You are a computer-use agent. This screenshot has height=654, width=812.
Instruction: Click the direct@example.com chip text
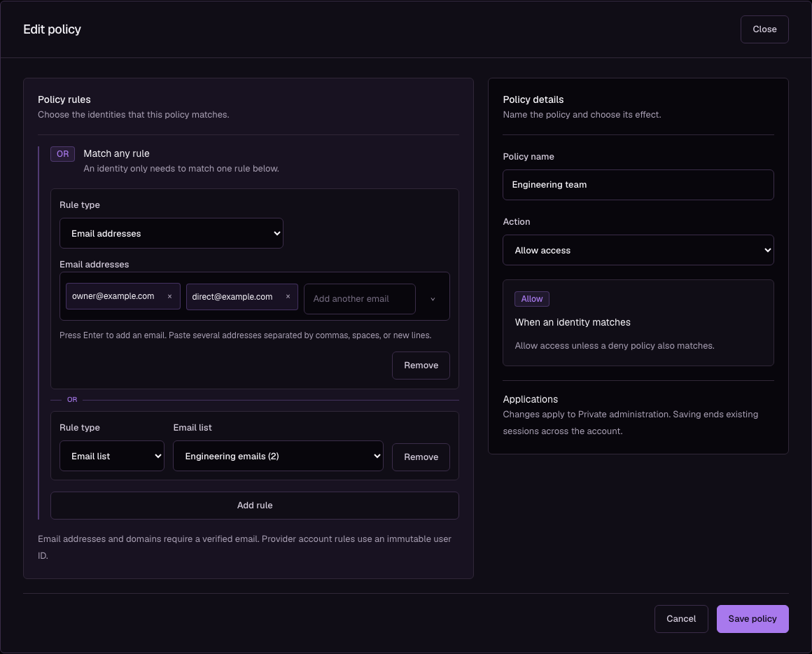click(232, 297)
